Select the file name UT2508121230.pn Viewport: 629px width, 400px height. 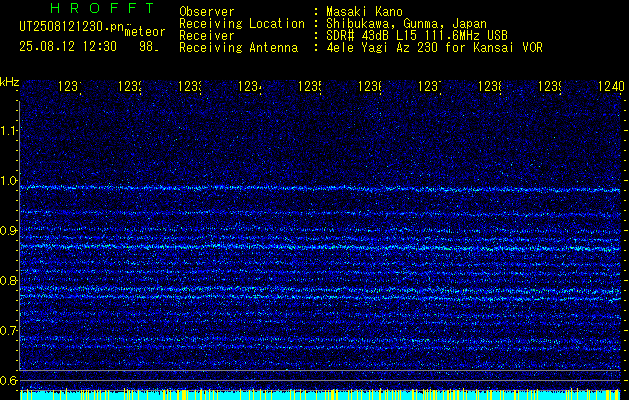point(72,27)
